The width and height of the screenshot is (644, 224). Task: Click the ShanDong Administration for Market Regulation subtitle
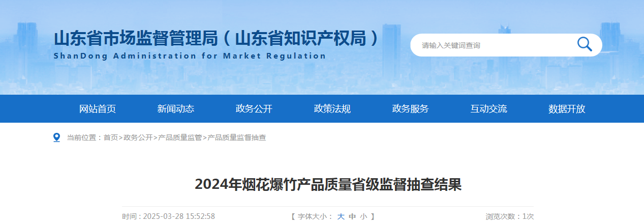point(190,56)
